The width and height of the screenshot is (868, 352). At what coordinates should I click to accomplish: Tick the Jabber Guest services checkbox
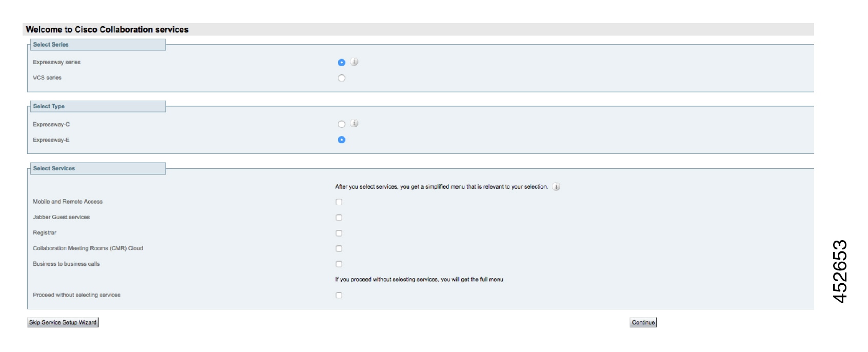tap(339, 218)
